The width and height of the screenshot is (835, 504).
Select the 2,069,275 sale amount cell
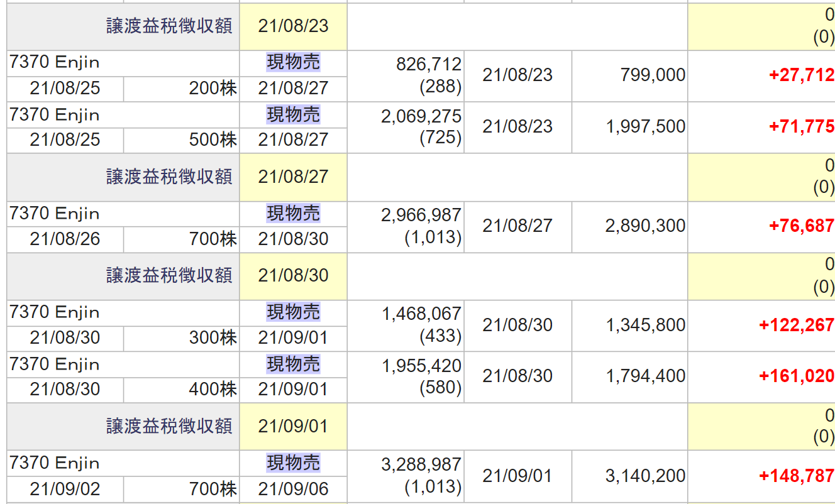(x=421, y=116)
